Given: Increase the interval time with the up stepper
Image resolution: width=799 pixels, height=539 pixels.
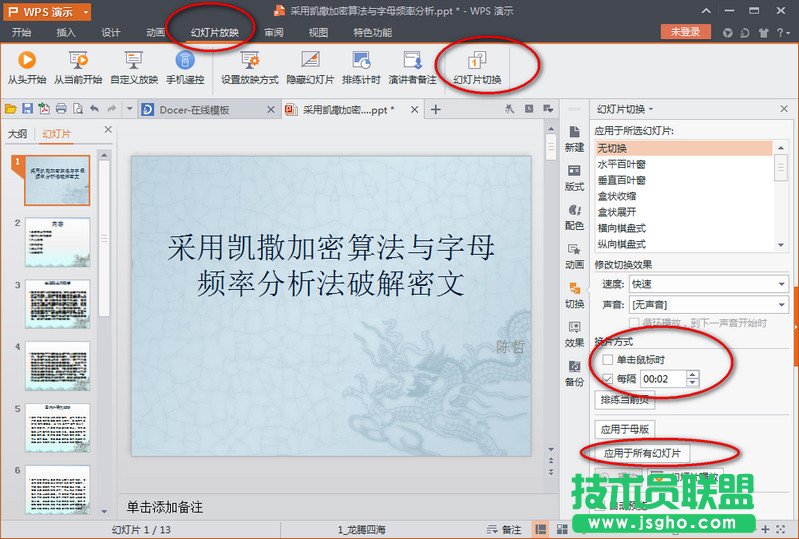Looking at the screenshot, I should (x=692, y=374).
